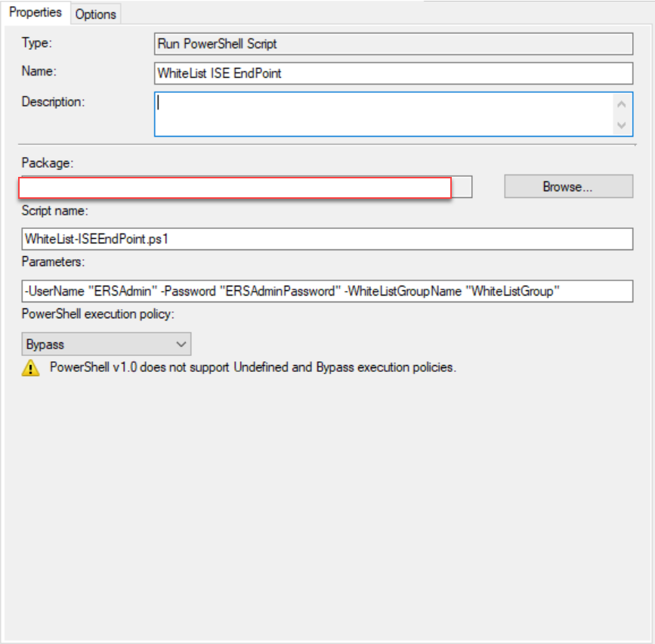Click the Description box scroll down arrow
The image size is (655, 644).
tap(622, 125)
